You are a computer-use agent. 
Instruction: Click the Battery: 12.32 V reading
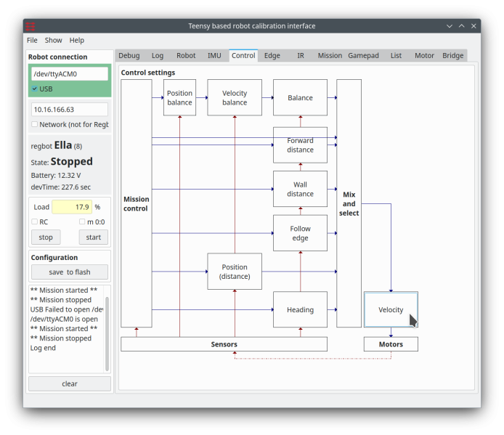coord(56,176)
